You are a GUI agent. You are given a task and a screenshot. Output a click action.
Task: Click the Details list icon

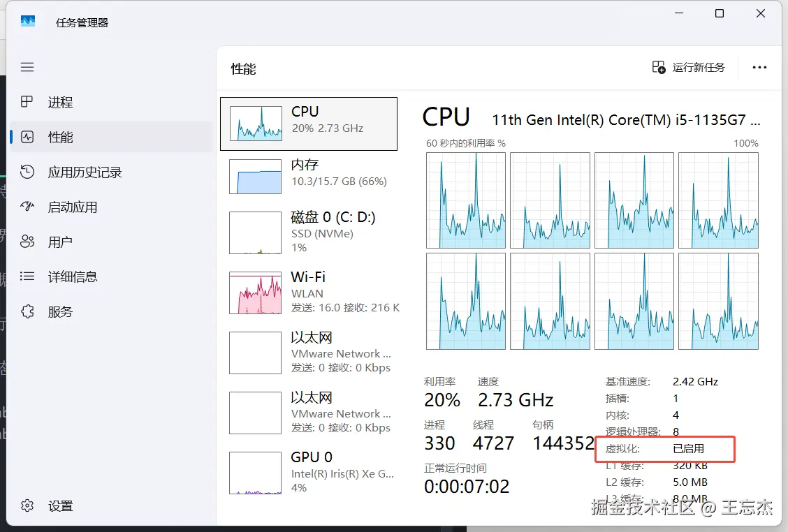point(27,276)
